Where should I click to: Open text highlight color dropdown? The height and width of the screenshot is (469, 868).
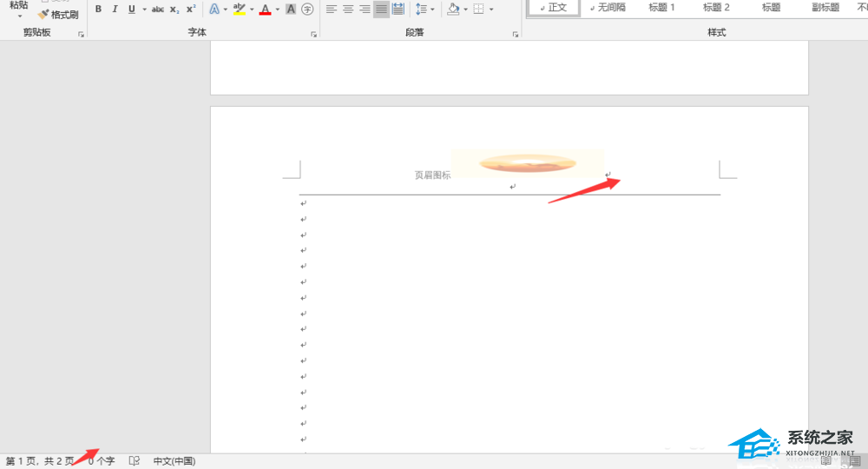[252, 10]
